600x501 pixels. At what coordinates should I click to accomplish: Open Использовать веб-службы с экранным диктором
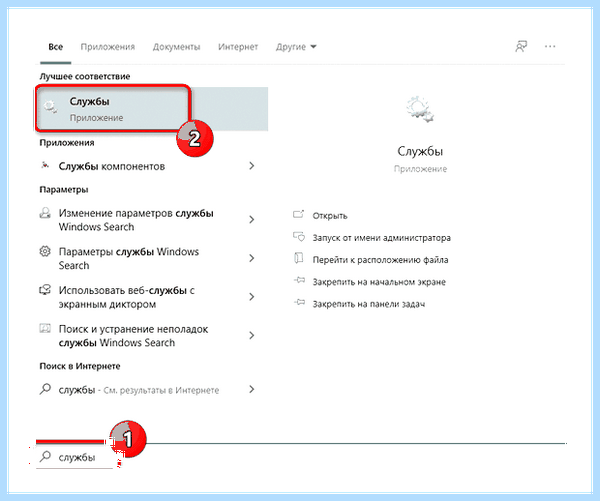click(126, 297)
